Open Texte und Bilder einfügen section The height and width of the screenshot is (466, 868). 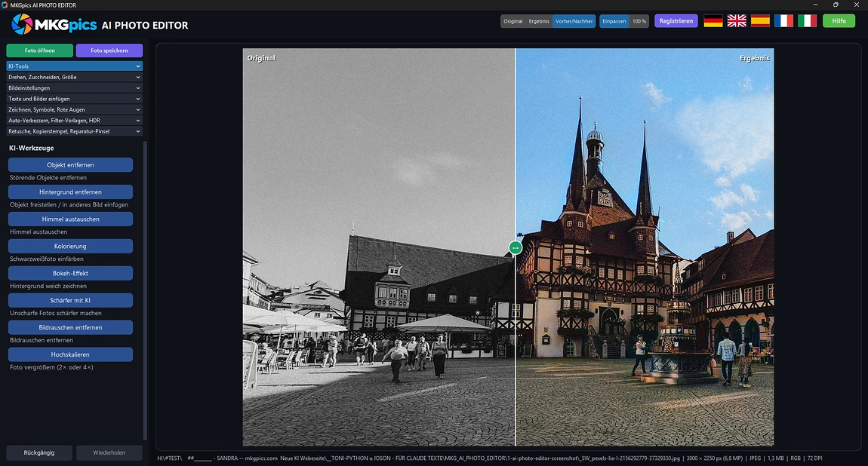[74, 98]
